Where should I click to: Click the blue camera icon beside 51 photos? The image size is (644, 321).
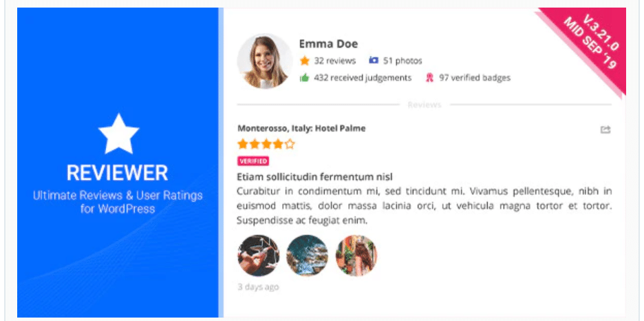[x=374, y=61]
